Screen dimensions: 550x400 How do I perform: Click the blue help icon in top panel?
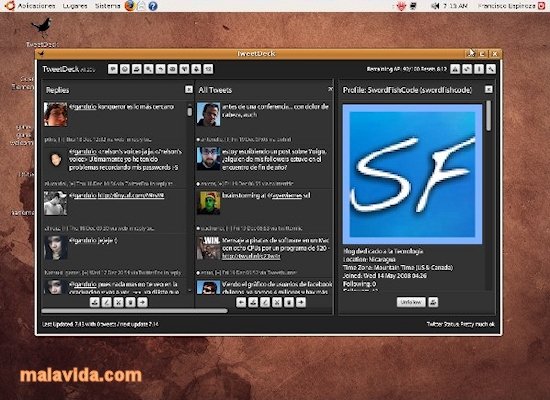pos(153,6)
